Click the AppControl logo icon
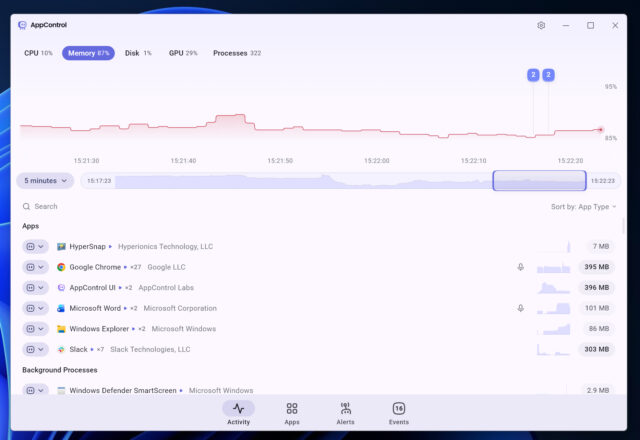 pos(22,25)
